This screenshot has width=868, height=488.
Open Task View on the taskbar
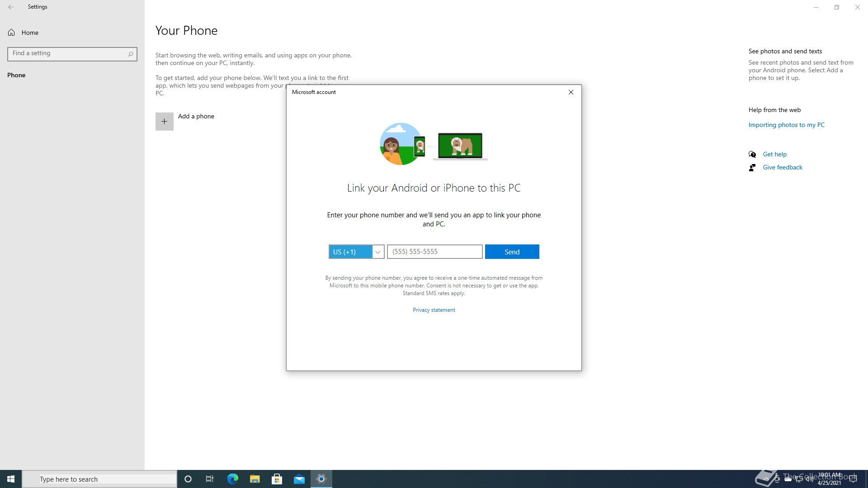pos(210,479)
